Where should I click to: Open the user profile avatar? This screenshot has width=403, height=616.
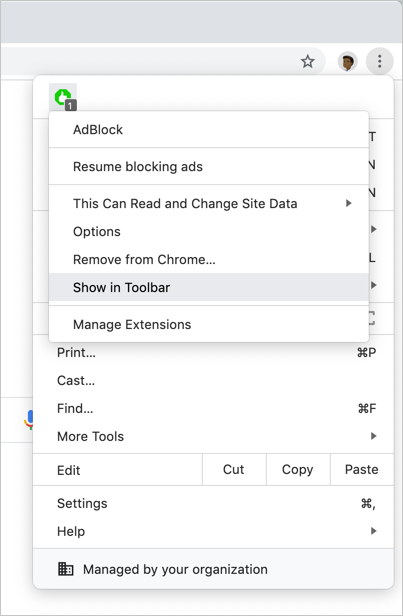(348, 62)
